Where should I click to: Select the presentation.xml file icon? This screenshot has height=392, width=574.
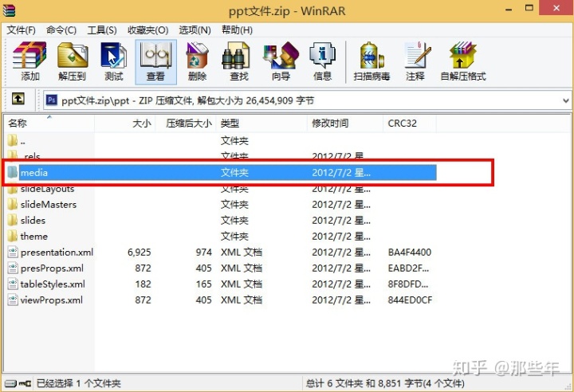tap(13, 253)
